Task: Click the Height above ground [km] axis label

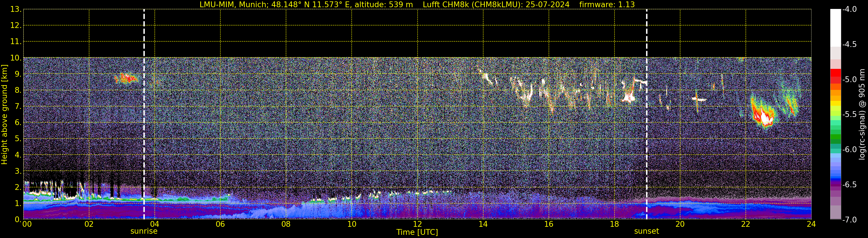Action: (4, 114)
